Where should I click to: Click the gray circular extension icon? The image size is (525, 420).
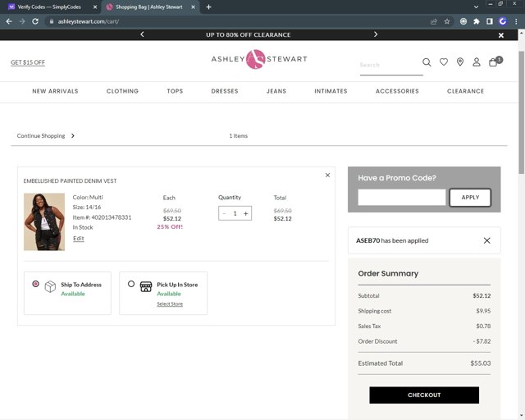pyautogui.click(x=463, y=21)
